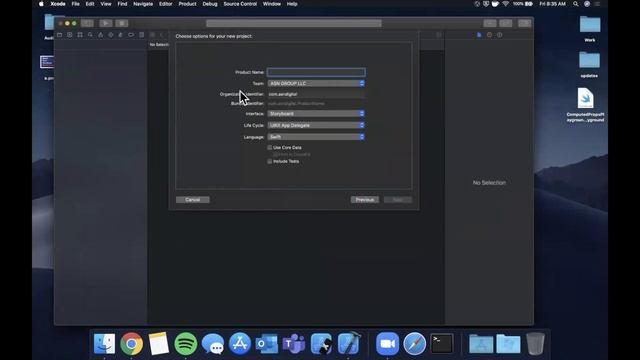
Task: Open the Find navigator magnifier icon
Action: pos(90,35)
